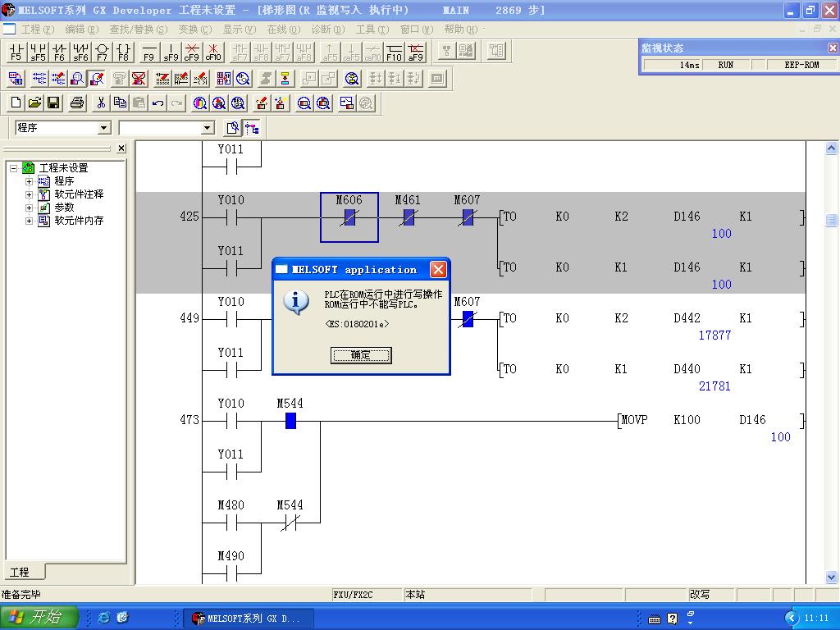Click the Print icon in the toolbar
The width and height of the screenshot is (840, 630).
pos(77,103)
